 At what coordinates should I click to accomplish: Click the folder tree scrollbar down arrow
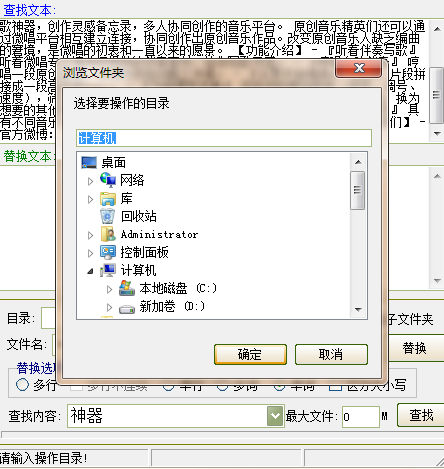point(358,310)
